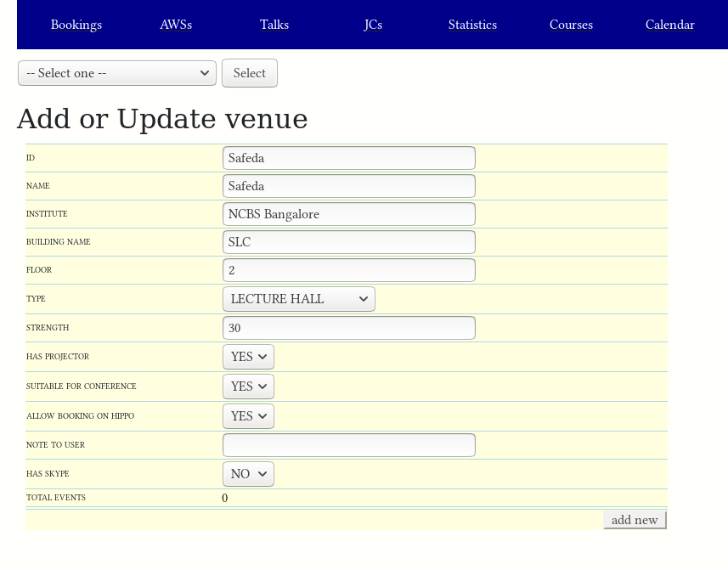Image resolution: width=728 pixels, height=570 pixels.
Task: Click the Building Name field SLC
Action: (349, 242)
